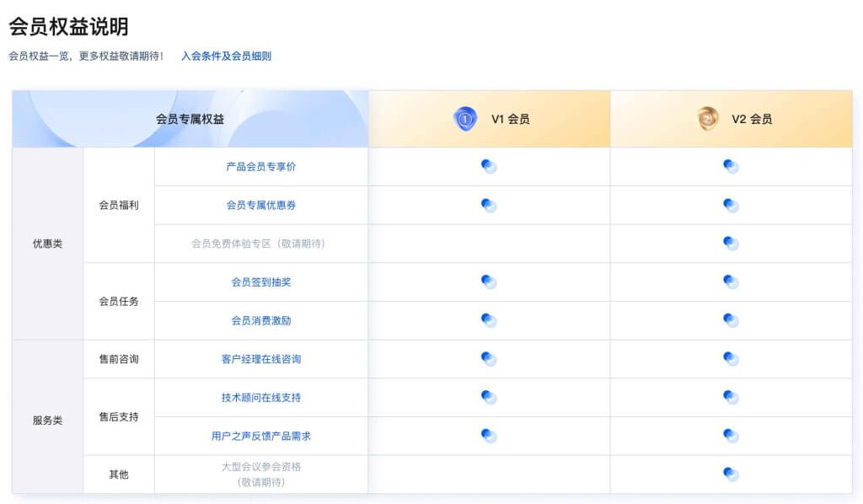Open the 入会条件及会员细则 link
The width and height of the screenshot is (863, 504).
(226, 56)
